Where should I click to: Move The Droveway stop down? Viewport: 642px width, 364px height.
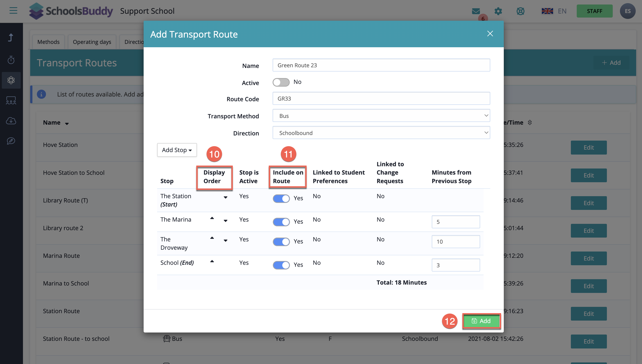point(225,241)
